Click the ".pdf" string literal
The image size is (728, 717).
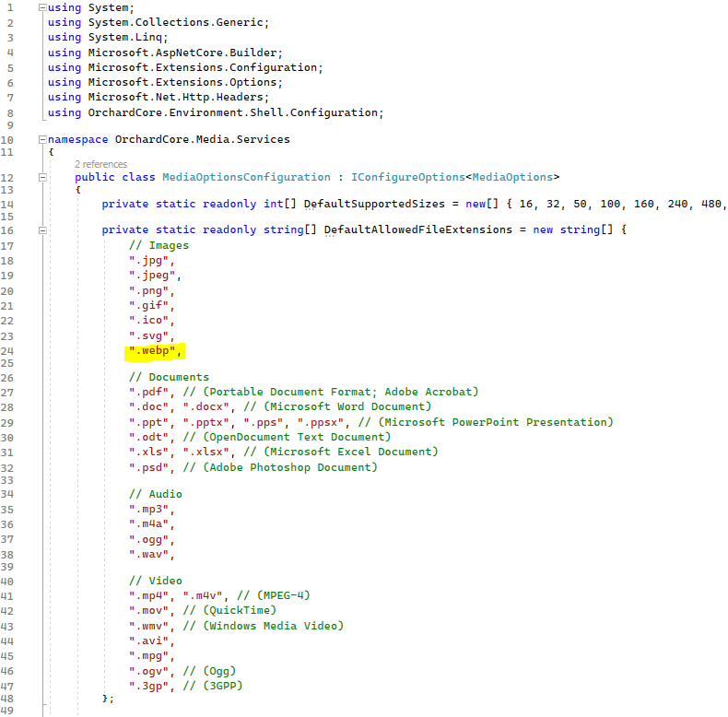148,393
